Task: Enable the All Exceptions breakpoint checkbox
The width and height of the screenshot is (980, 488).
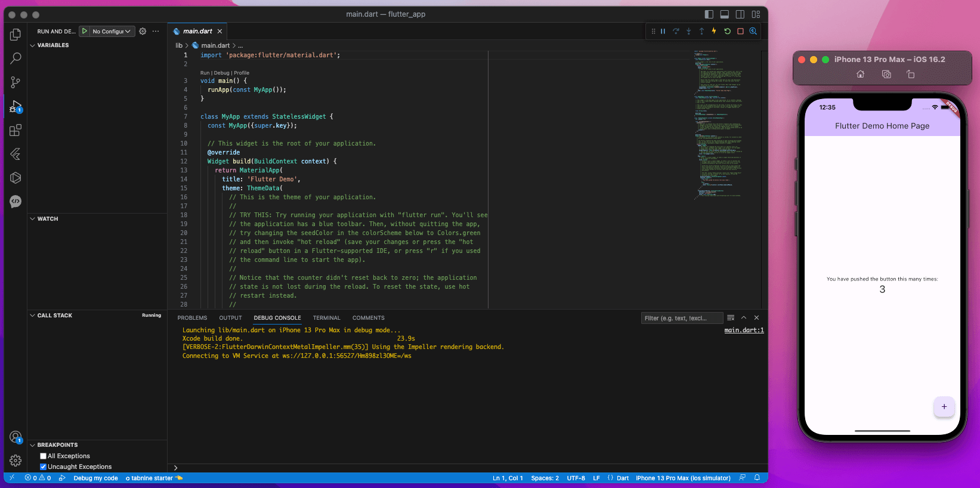Action: pos(43,456)
